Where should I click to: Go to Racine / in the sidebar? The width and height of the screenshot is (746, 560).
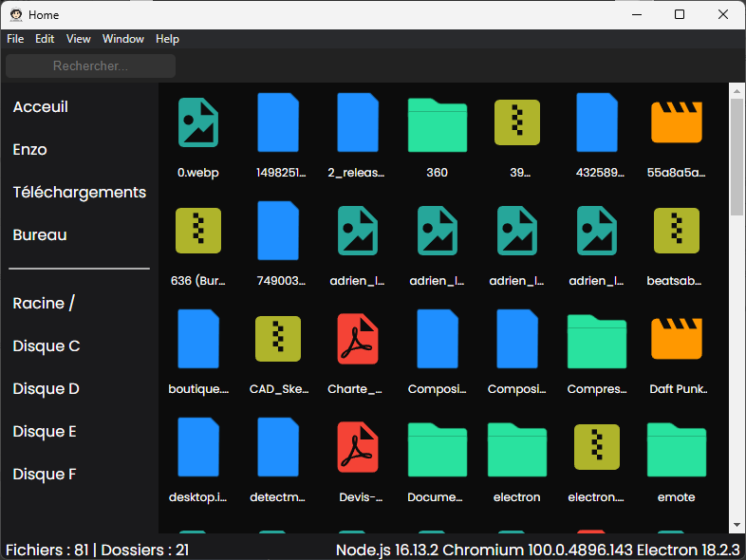(44, 303)
